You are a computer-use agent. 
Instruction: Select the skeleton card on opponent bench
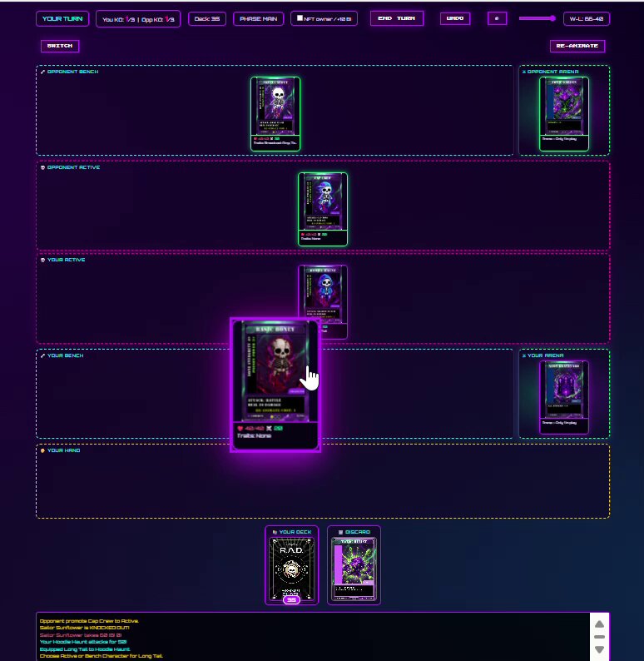click(x=275, y=114)
